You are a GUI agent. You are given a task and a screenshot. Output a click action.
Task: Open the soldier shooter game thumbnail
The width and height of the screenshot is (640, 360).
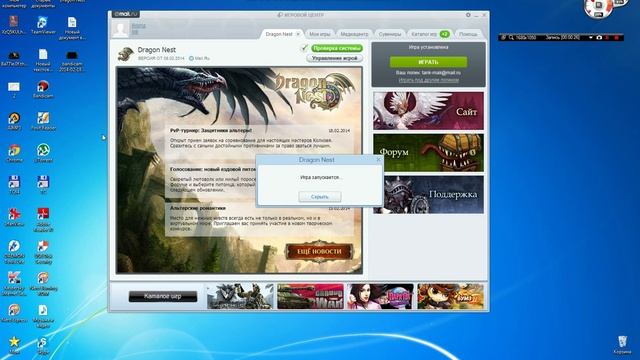click(x=240, y=296)
